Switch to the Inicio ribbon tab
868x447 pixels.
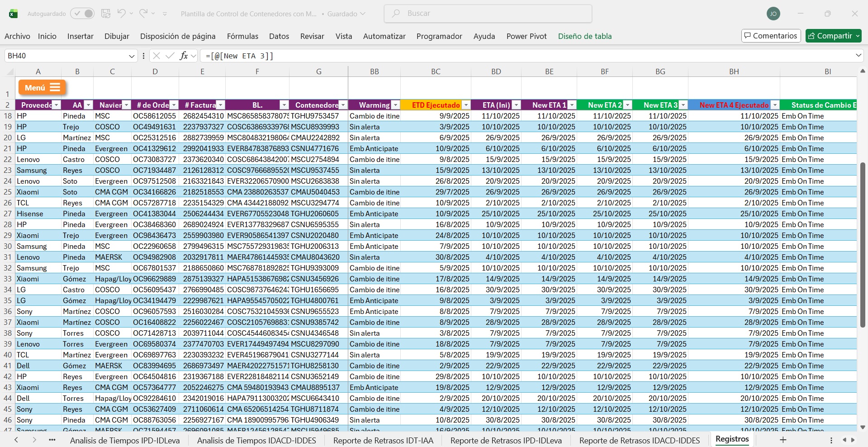[x=47, y=36]
